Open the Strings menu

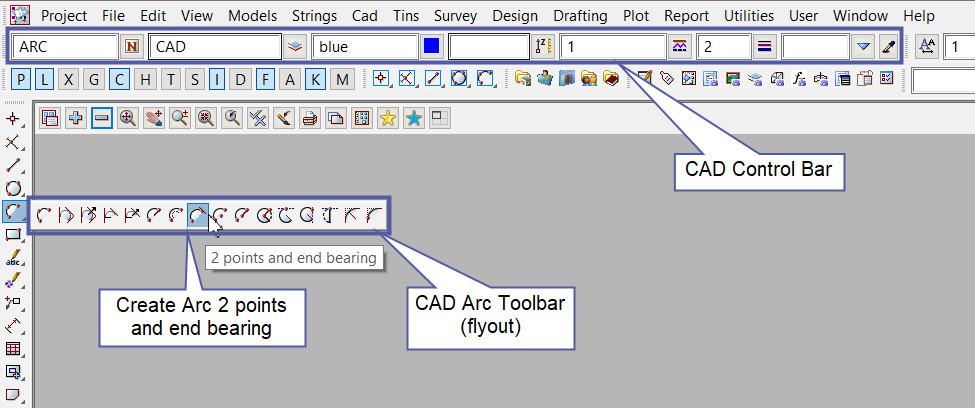pyautogui.click(x=314, y=16)
